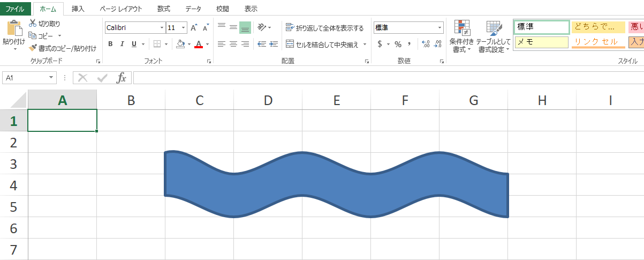Click the ファイル (File) button

pyautogui.click(x=15, y=9)
